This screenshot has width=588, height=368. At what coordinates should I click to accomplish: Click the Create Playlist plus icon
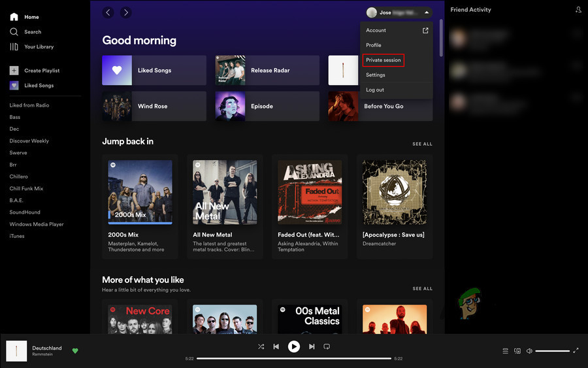click(x=14, y=71)
